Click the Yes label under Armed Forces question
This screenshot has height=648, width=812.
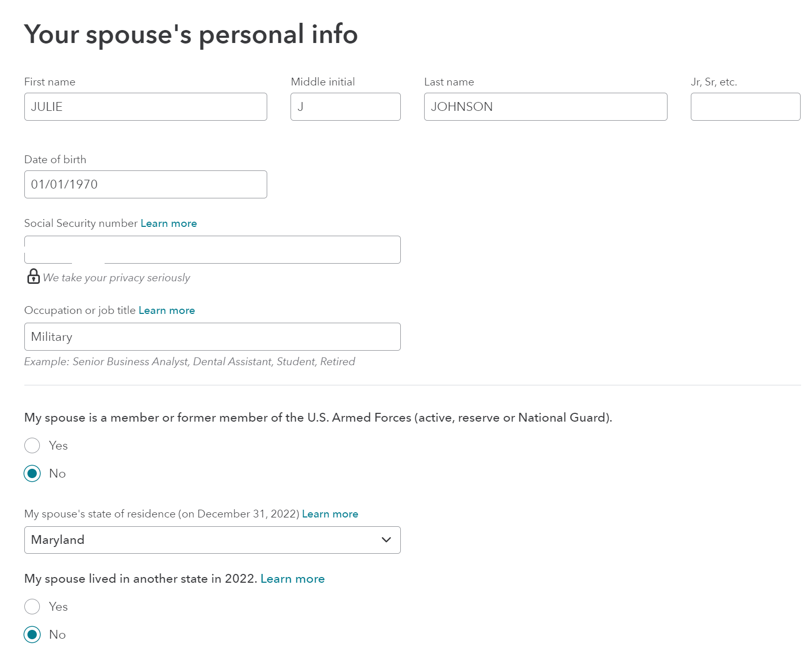[59, 445]
